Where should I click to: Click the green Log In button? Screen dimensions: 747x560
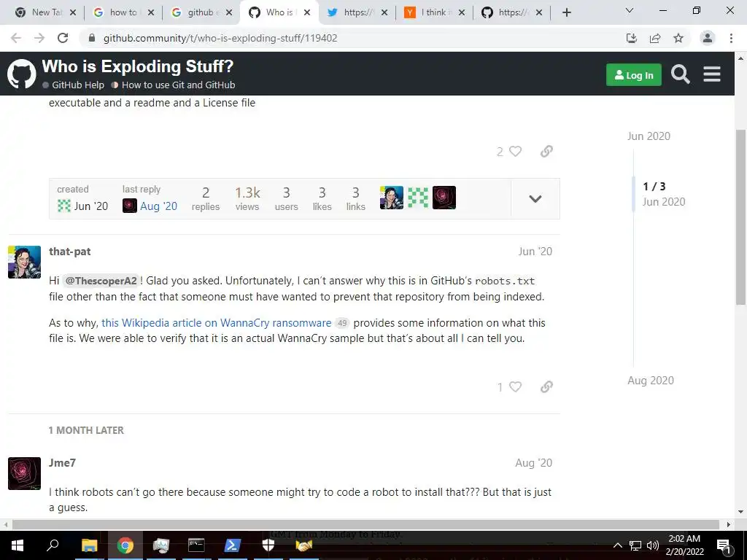point(634,75)
